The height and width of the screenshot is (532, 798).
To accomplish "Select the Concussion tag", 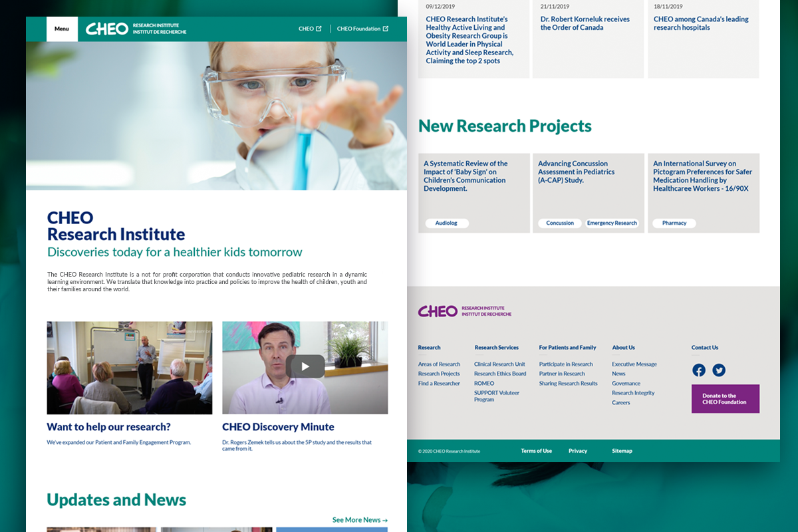I will pyautogui.click(x=560, y=223).
